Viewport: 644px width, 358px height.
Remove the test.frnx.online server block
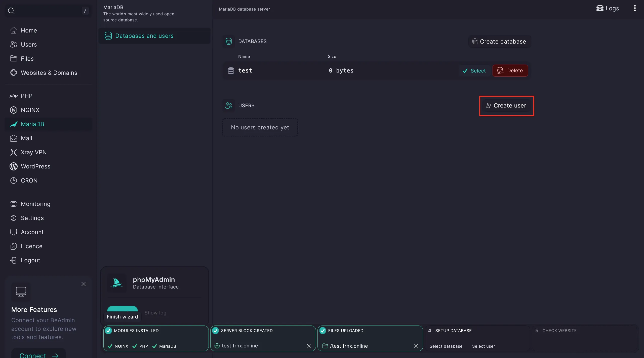tap(309, 346)
